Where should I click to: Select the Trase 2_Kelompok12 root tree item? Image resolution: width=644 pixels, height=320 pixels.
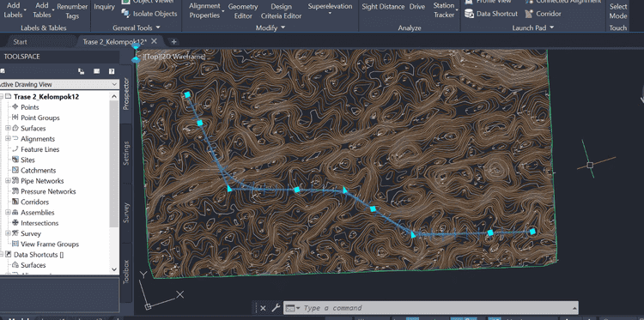click(46, 97)
